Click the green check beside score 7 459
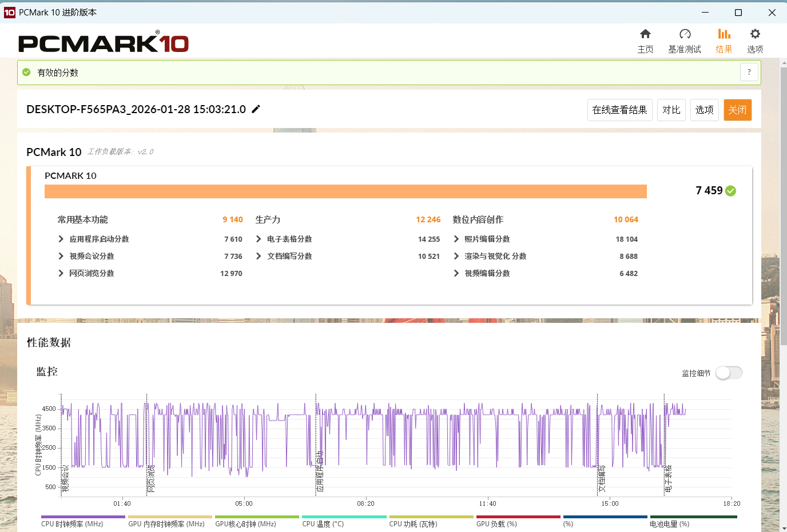 click(x=731, y=191)
